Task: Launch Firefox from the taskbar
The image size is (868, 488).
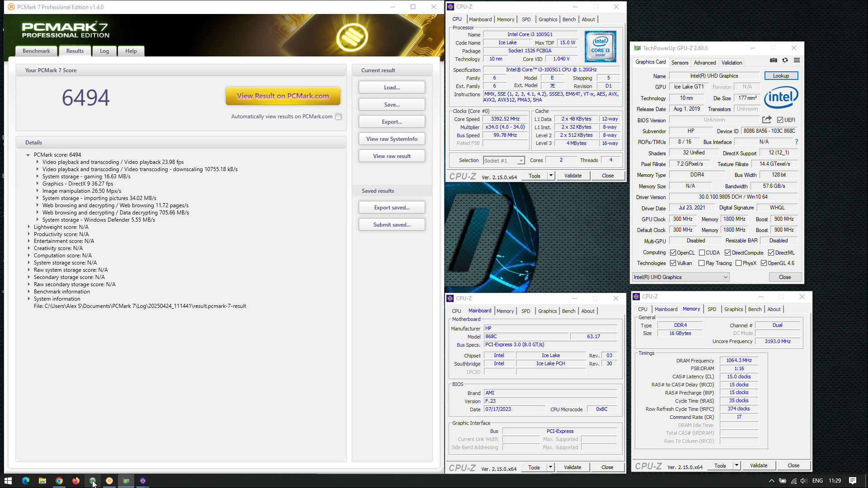Action: click(x=76, y=481)
